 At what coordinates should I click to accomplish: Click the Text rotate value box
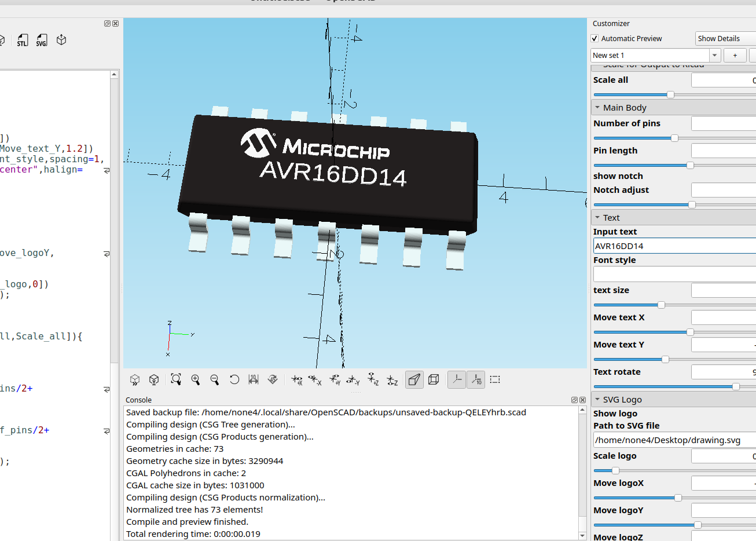[x=724, y=372]
